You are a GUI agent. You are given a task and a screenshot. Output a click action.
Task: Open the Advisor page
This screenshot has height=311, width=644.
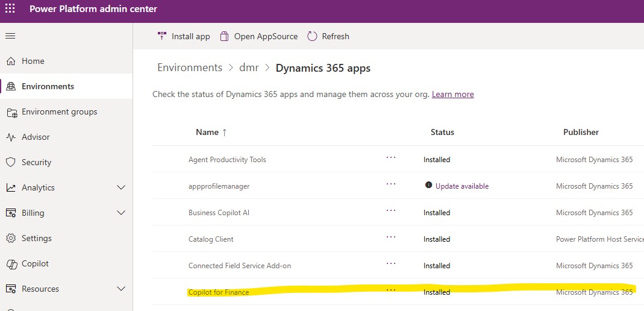[x=36, y=137]
